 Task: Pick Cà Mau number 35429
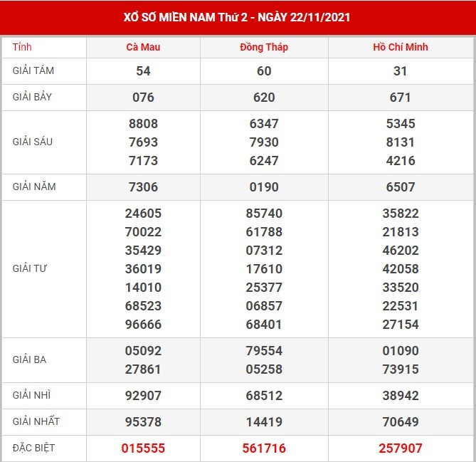[x=143, y=251]
